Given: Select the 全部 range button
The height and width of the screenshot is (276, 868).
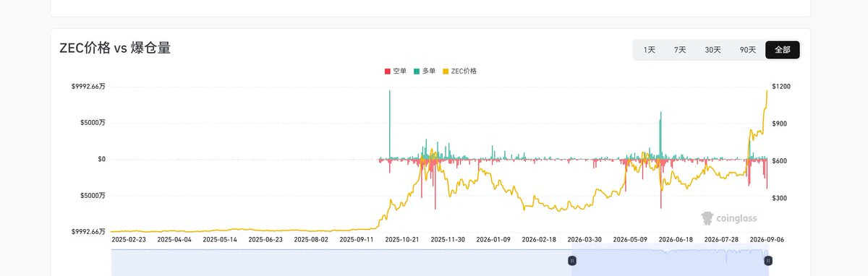Looking at the screenshot, I should click(x=782, y=50).
